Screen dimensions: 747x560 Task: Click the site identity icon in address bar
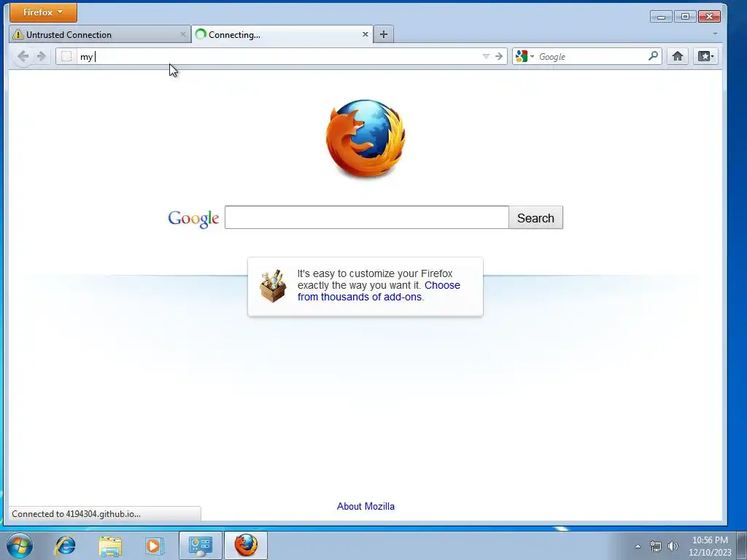point(66,57)
